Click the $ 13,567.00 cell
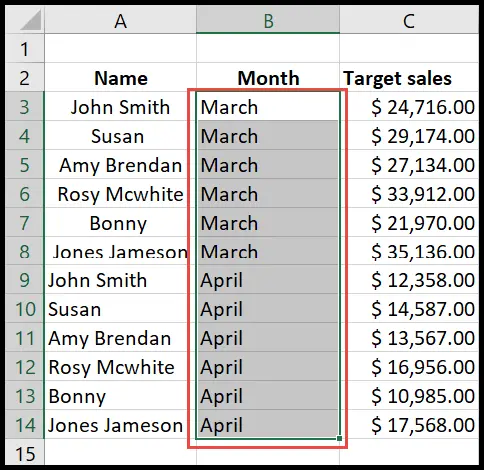 point(409,338)
